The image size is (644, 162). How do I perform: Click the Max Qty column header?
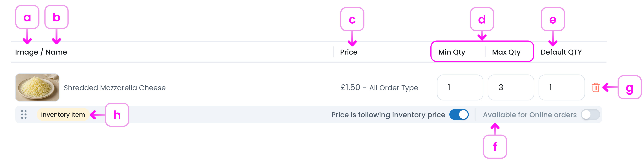point(506,52)
